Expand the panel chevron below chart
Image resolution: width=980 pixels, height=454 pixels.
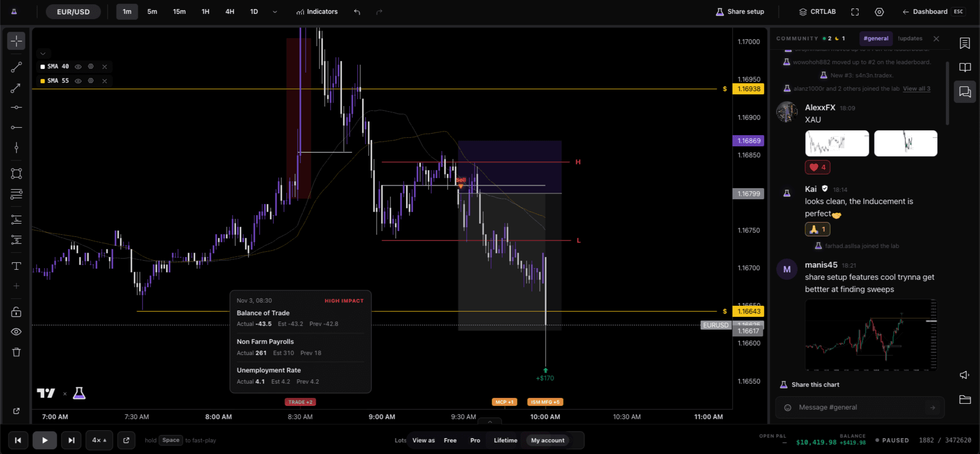[490, 422]
